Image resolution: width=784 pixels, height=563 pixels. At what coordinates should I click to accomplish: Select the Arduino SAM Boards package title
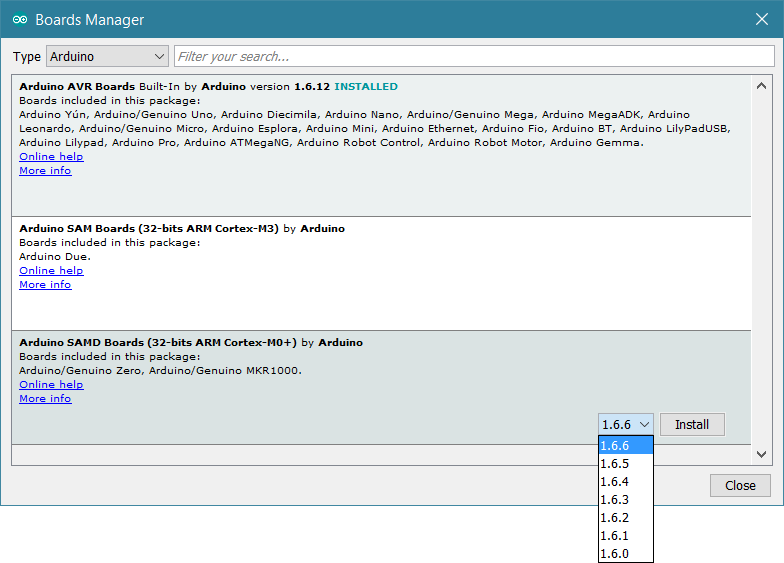tap(149, 228)
